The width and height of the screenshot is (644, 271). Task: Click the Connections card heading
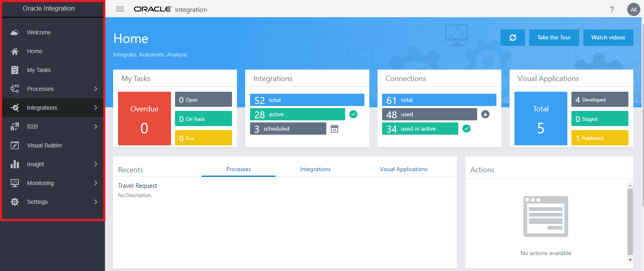point(405,79)
